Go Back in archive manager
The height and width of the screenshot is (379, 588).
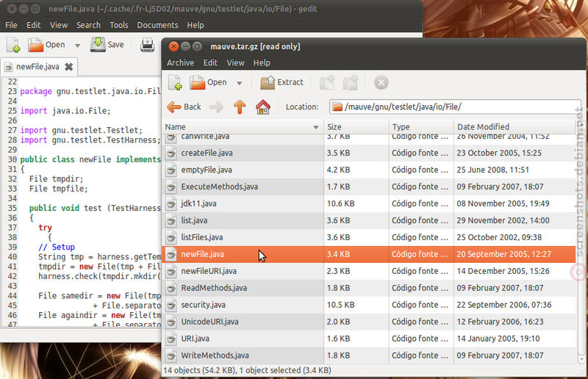coord(184,107)
